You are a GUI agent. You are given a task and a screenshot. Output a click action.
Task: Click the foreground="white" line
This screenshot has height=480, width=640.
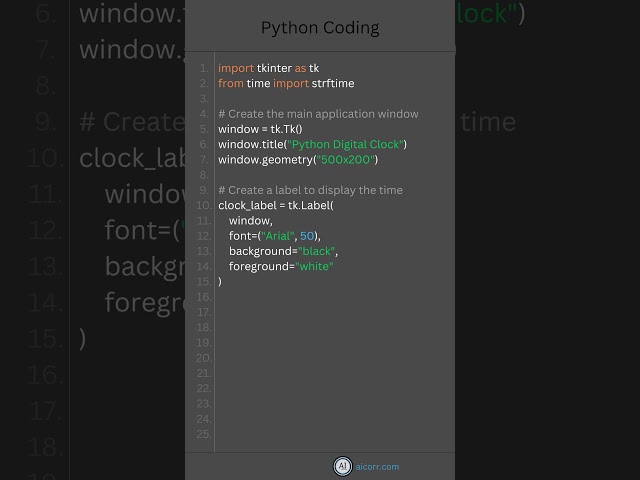tap(281, 267)
